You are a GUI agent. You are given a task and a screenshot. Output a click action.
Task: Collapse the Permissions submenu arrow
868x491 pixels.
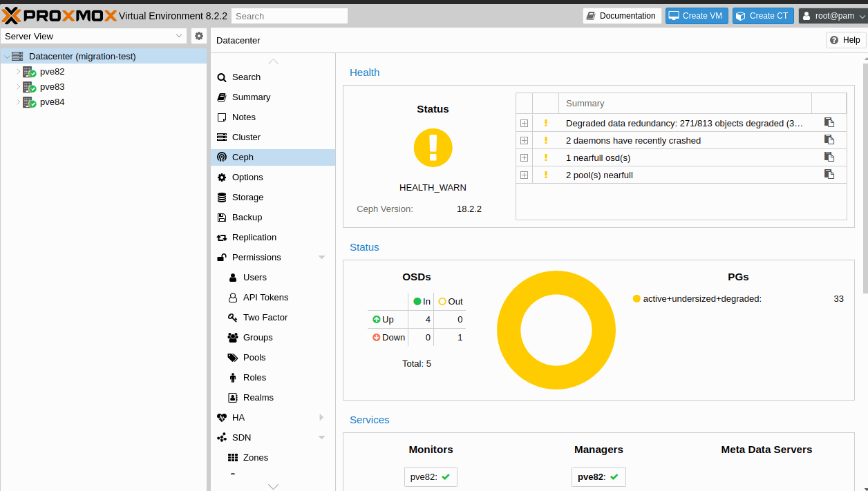[x=321, y=258]
